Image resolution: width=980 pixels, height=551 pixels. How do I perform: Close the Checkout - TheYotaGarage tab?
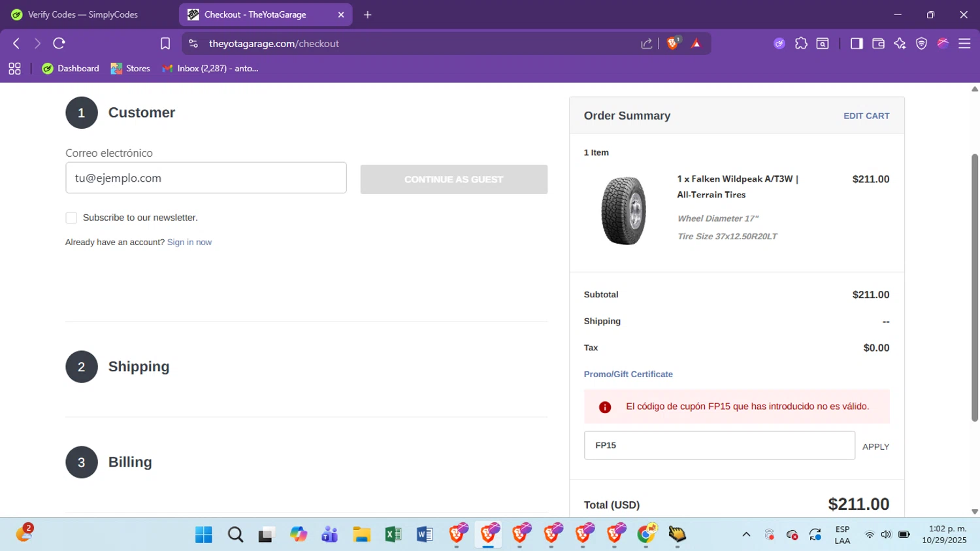click(341, 14)
